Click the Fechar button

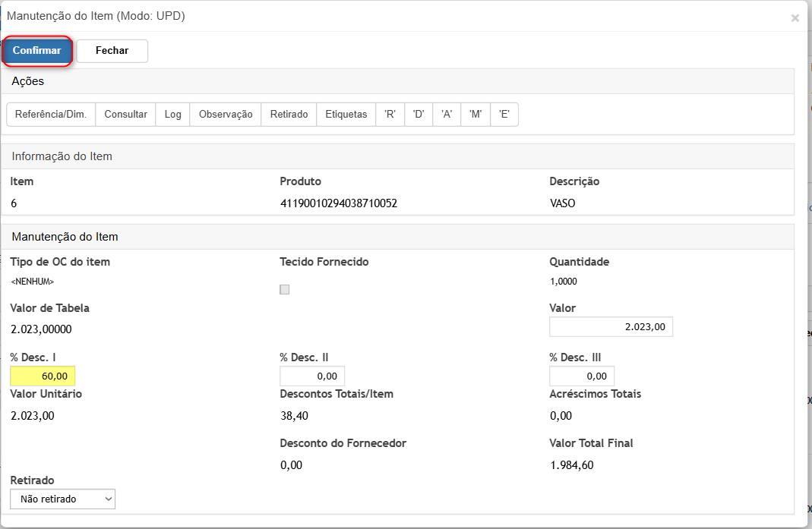pos(112,51)
